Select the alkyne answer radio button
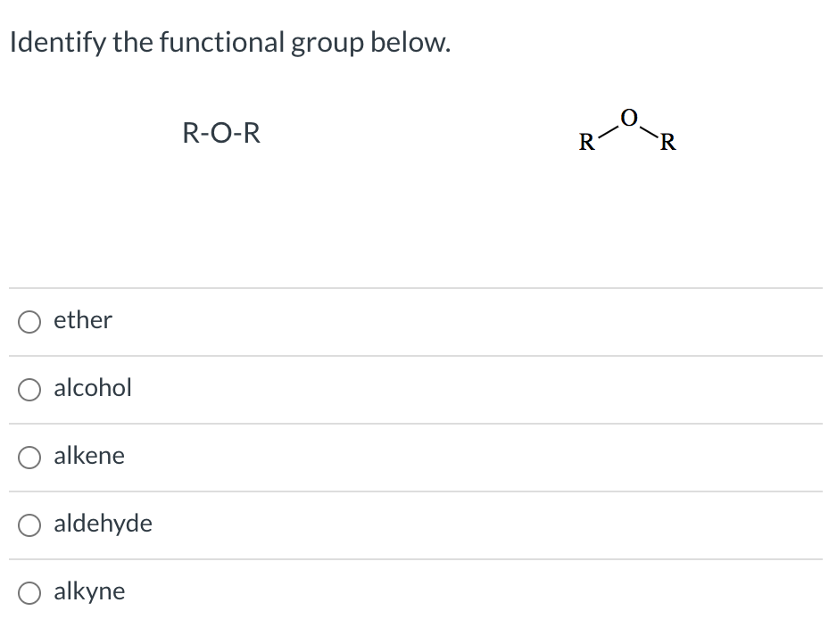The width and height of the screenshot is (837, 644). (x=29, y=592)
